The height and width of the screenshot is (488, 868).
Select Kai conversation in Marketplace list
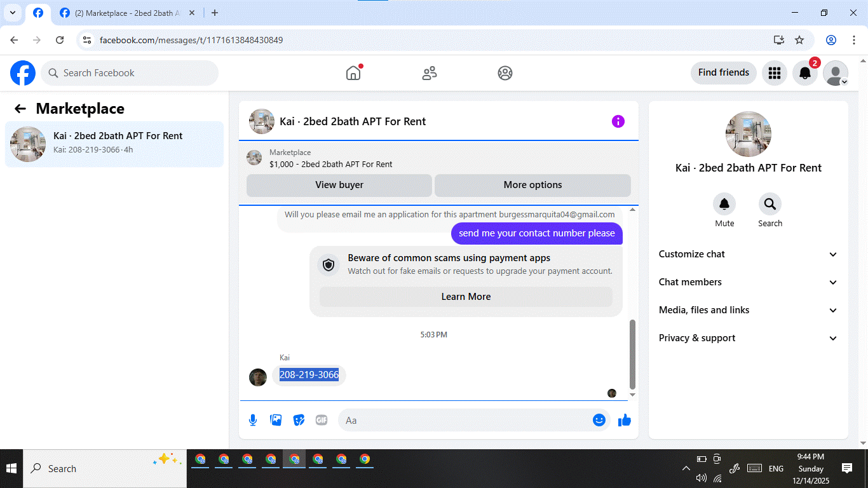point(114,144)
